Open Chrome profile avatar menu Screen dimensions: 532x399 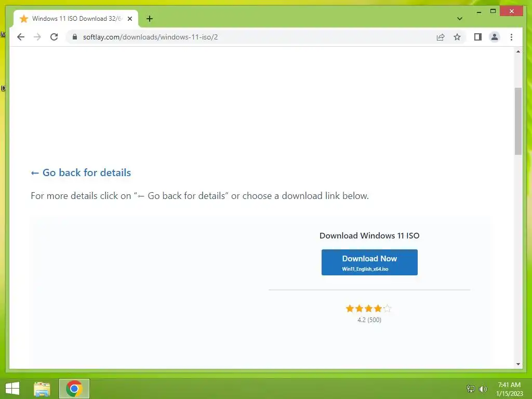(x=495, y=37)
